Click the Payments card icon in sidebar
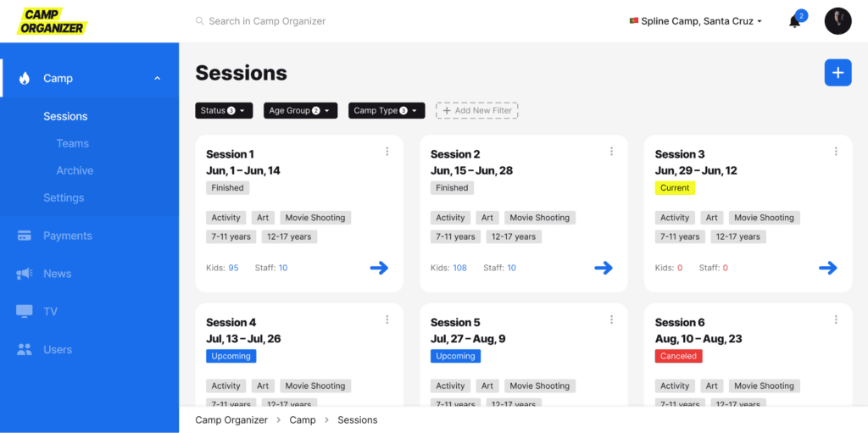The image size is (868, 433). click(25, 236)
